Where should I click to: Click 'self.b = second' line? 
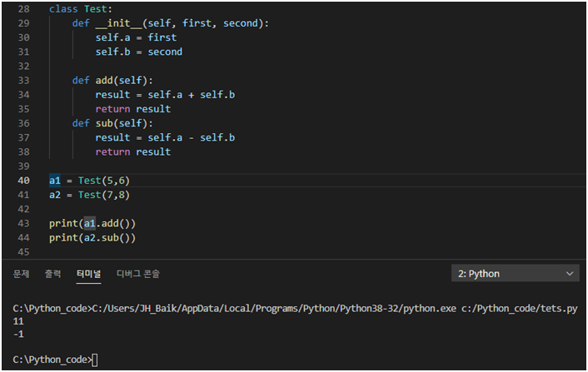pos(139,52)
